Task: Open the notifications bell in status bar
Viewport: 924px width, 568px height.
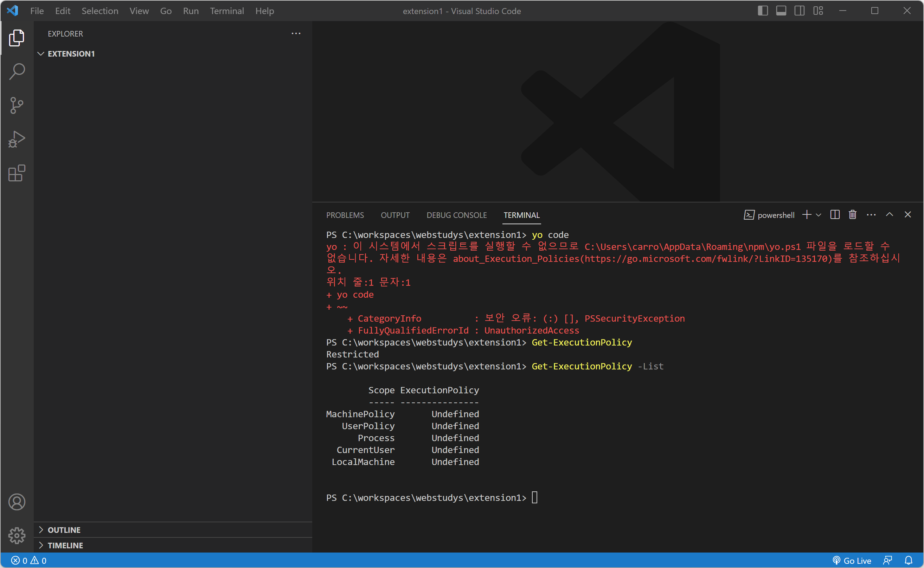Action: [908, 561]
